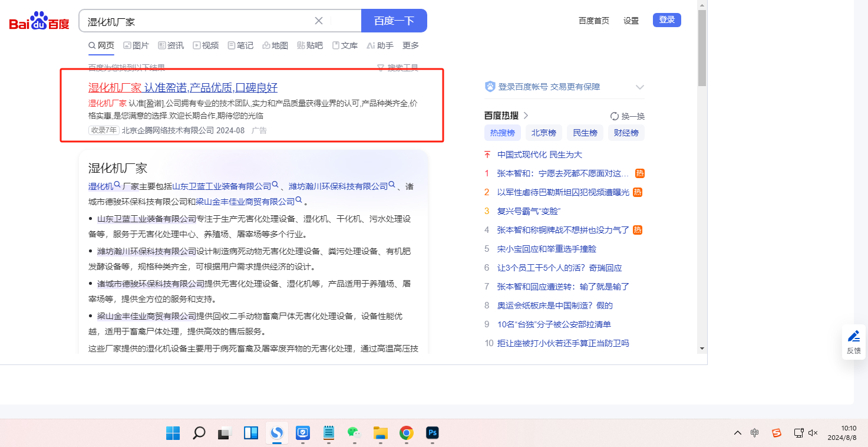Select the 北京榜 hot search tab
This screenshot has height=447, width=868.
point(543,133)
